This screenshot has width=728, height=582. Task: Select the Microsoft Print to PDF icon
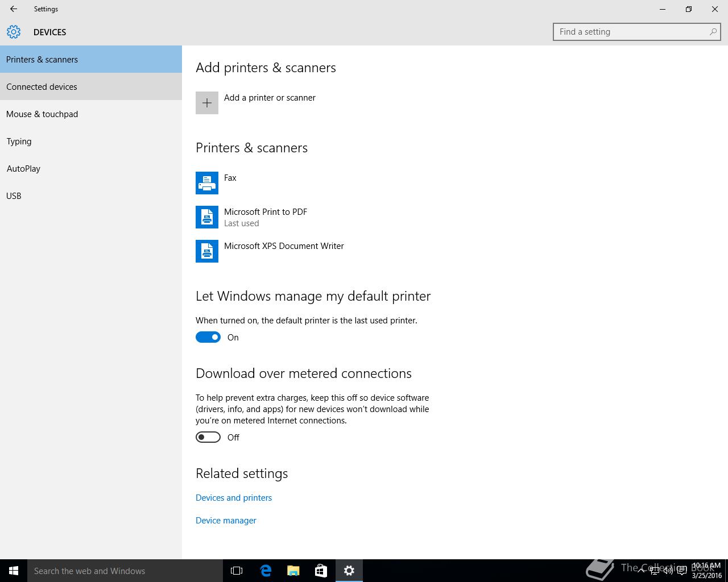pos(207,217)
